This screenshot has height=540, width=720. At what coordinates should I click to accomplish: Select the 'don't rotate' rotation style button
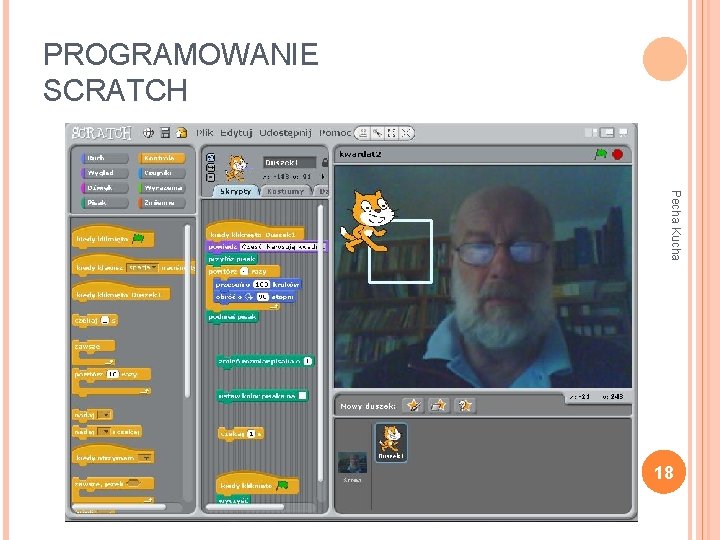point(210,177)
